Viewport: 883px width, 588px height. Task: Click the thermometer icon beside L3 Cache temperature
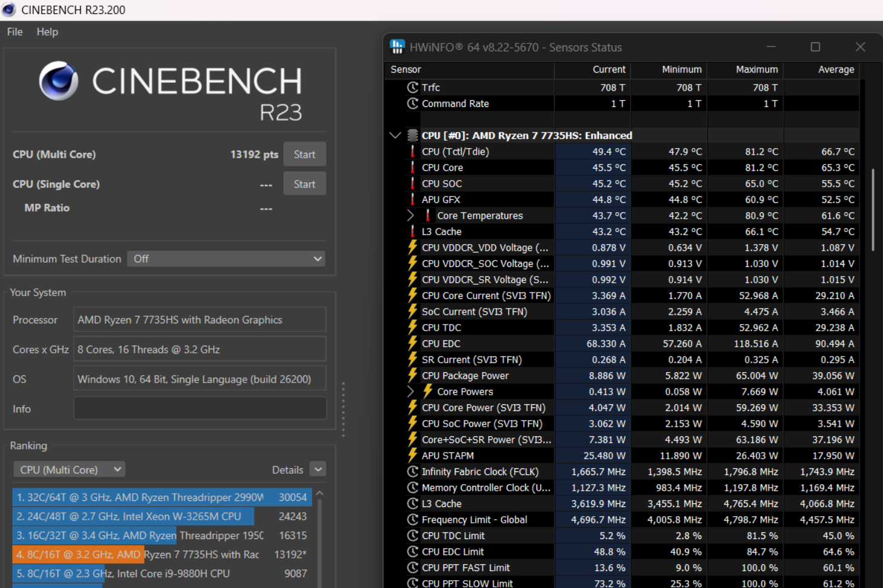[x=412, y=231]
